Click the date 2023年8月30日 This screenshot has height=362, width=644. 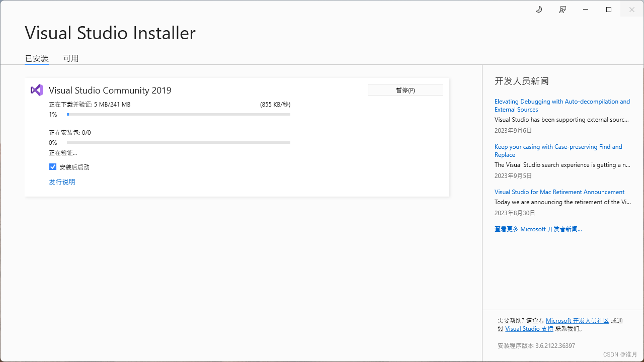(x=515, y=213)
